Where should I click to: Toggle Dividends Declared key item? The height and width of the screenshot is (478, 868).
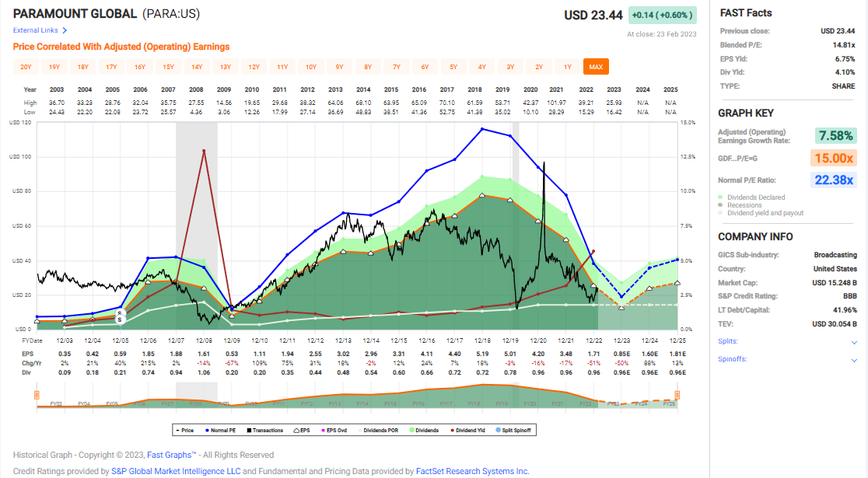point(751,197)
